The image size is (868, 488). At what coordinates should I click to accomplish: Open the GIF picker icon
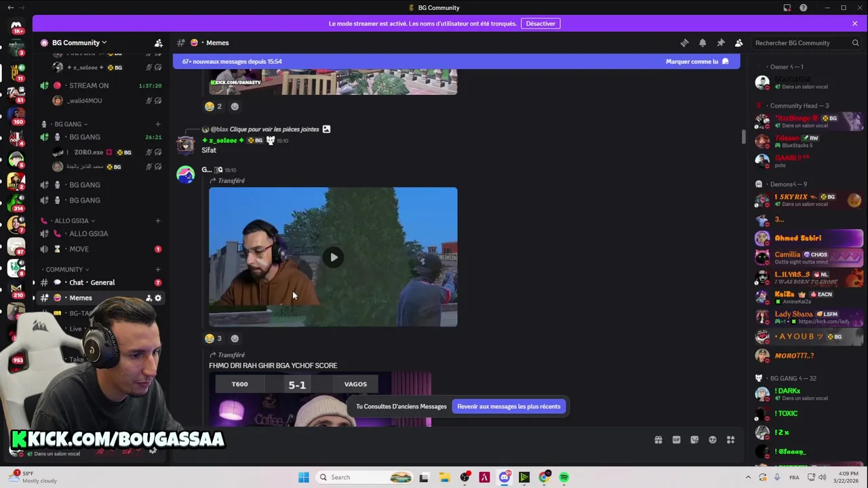(x=676, y=440)
